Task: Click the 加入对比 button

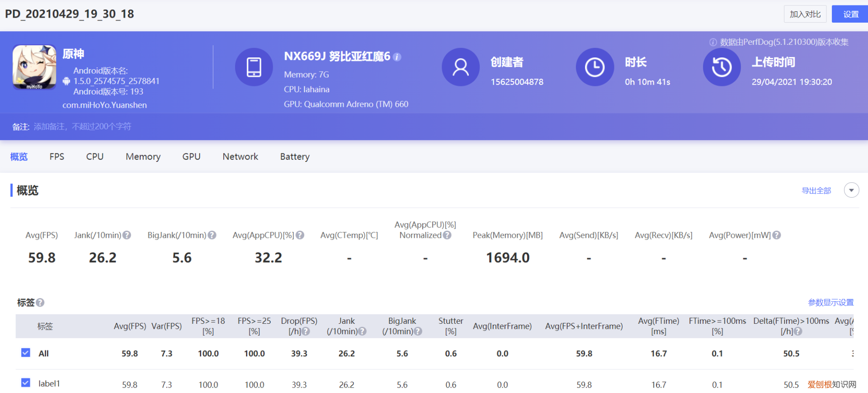Action: pyautogui.click(x=805, y=14)
